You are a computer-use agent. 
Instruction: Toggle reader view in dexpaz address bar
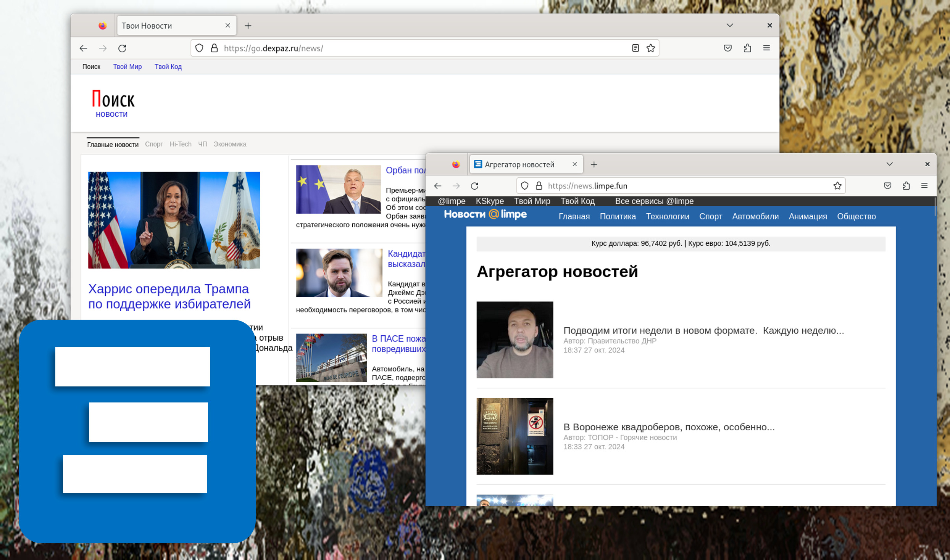pos(635,48)
